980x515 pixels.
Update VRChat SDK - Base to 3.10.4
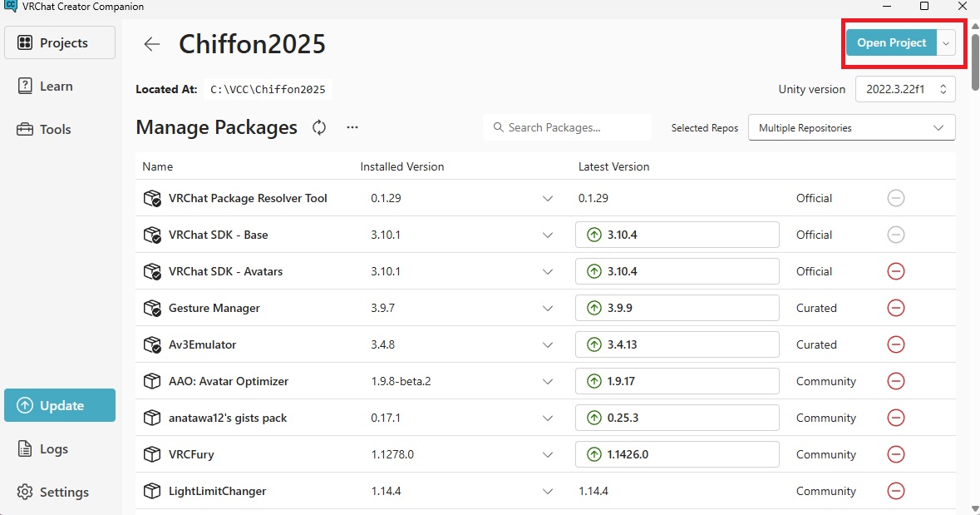pyautogui.click(x=677, y=235)
